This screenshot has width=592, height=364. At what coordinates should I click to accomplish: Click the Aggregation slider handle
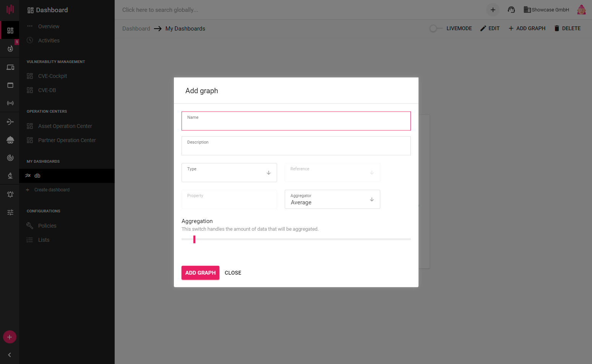pyautogui.click(x=194, y=239)
